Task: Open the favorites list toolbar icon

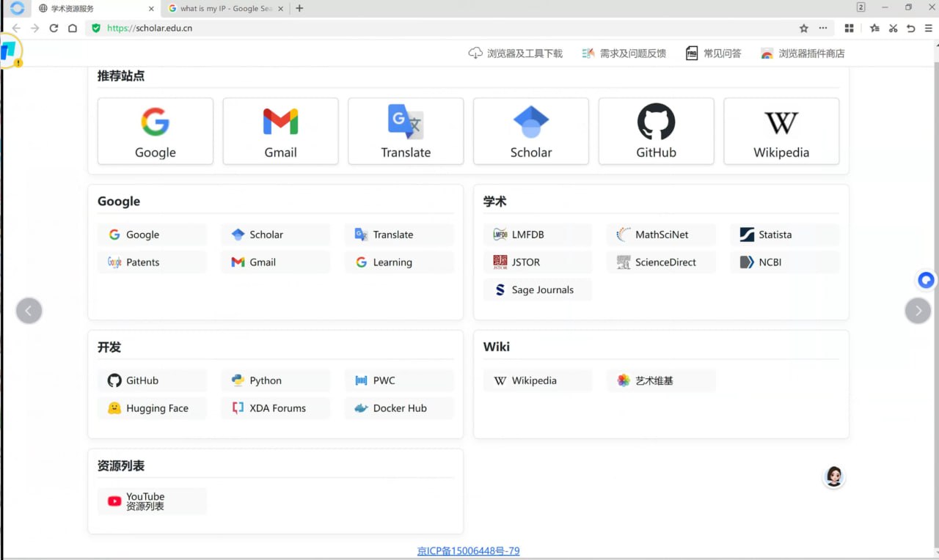Action: [874, 28]
